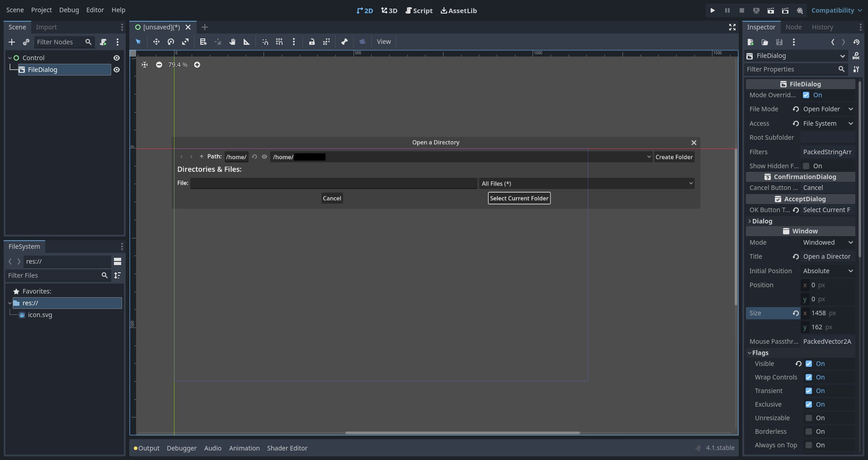Open the Debug menu
Viewport: 868px width, 460px height.
coord(69,10)
